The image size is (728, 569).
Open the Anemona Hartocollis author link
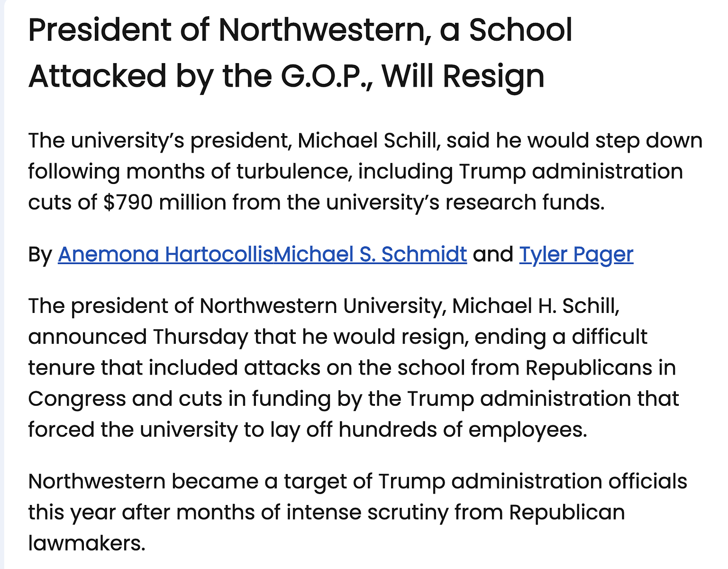[165, 255]
